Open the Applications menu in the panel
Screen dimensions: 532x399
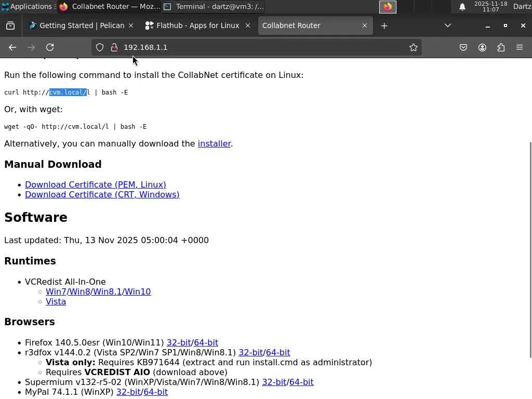[28, 6]
